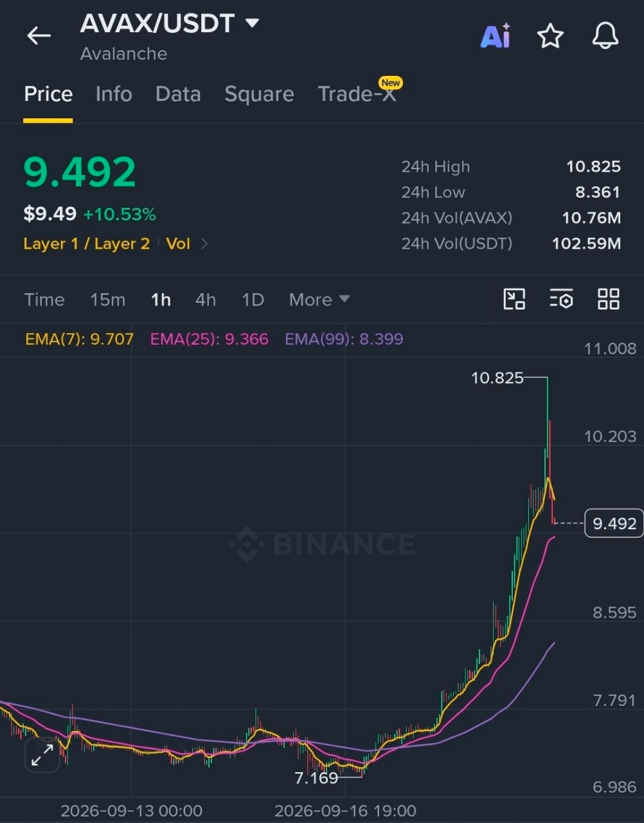Click the 24h Vol(USDT) value 102.59M

coord(586,244)
